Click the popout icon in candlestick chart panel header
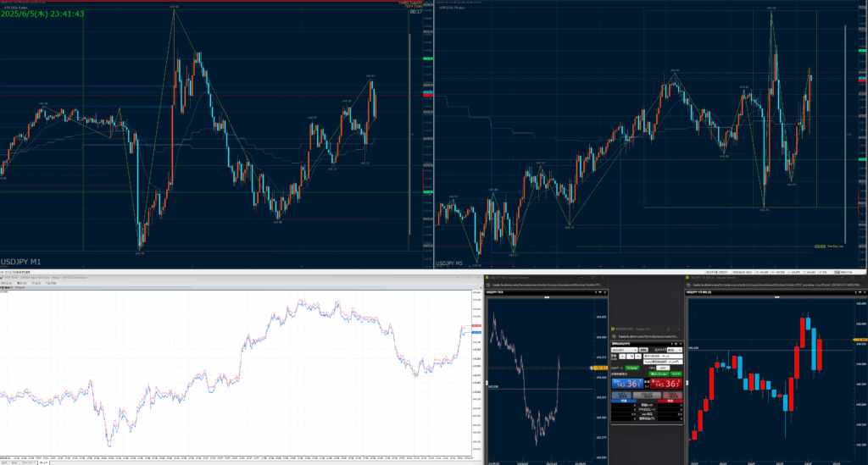 860,292
